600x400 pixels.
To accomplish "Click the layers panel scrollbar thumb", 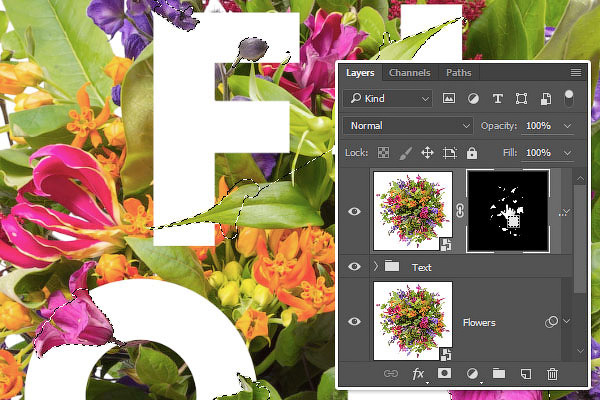I will point(580,239).
